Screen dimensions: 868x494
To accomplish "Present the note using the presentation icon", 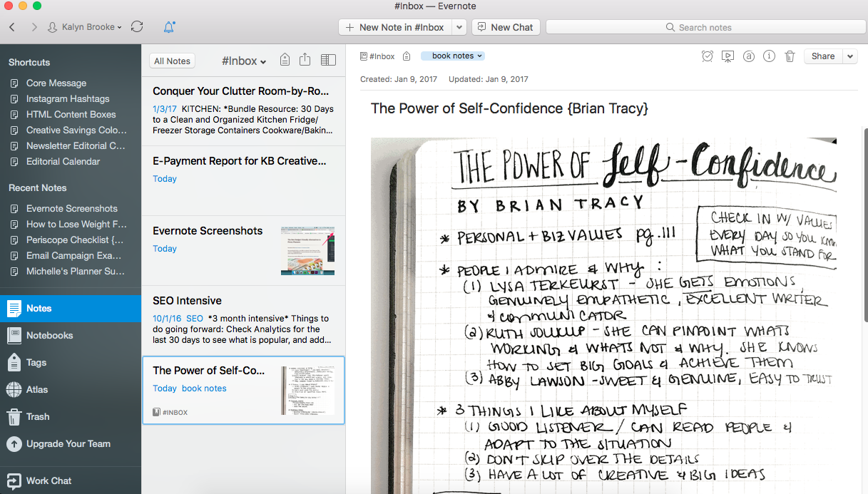I will (x=727, y=56).
